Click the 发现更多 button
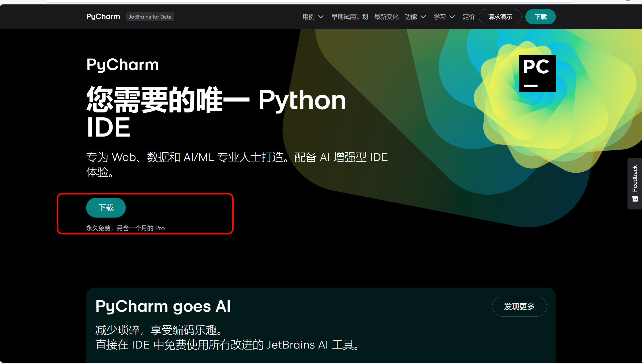This screenshot has height=364, width=642. [x=519, y=306]
